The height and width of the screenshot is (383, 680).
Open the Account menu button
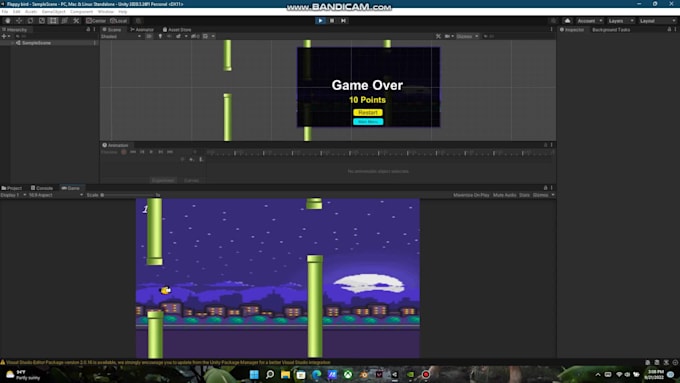point(589,21)
